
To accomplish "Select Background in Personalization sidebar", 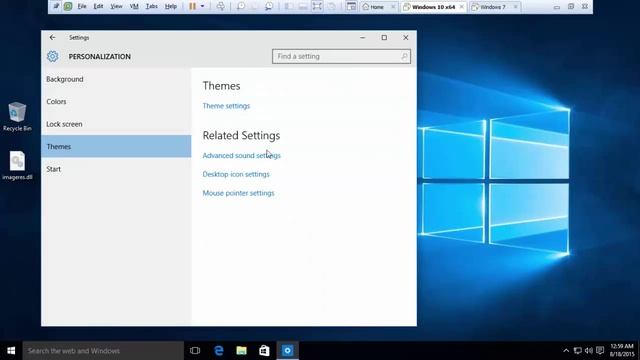I will tap(116, 79).
